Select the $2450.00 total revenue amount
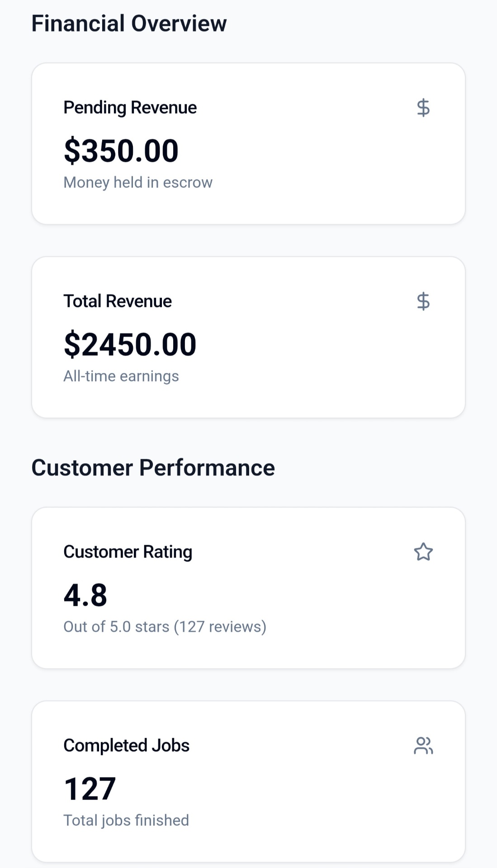 [130, 344]
